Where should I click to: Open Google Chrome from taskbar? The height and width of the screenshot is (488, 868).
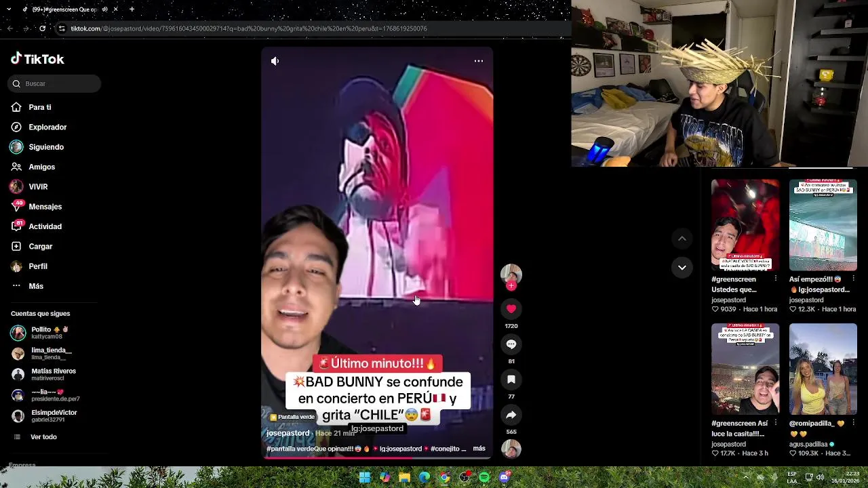point(444,477)
